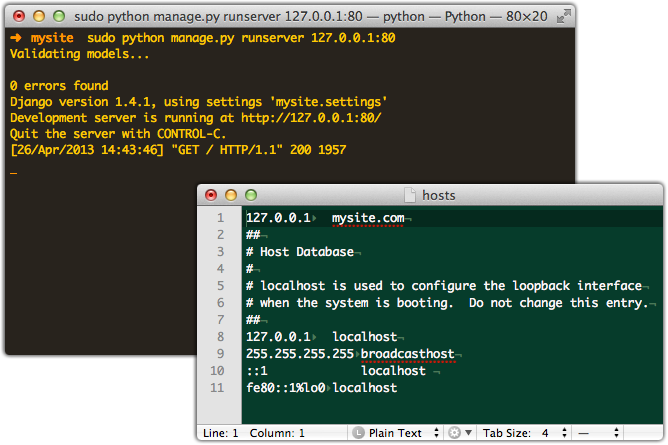Click the '# when the system is booting' line
Image resolution: width=668 pixels, height=445 pixels.
(447, 303)
